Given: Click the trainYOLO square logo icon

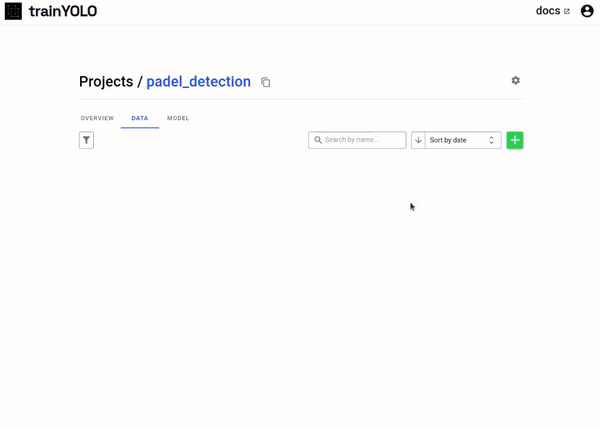Looking at the screenshot, I should click(x=13, y=11).
